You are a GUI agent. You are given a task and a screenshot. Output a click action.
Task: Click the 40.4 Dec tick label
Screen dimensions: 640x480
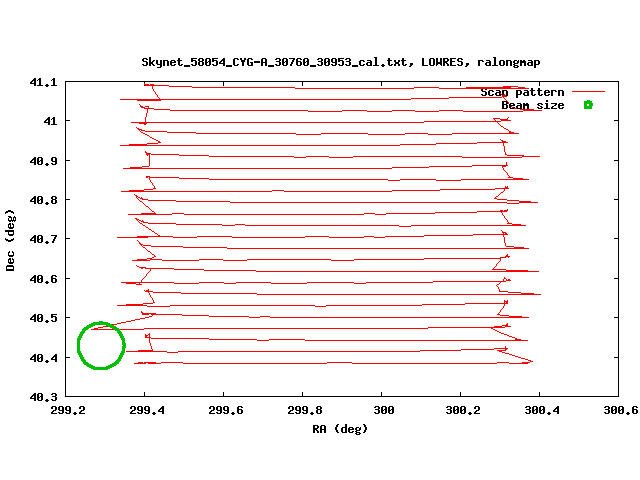tap(43, 358)
